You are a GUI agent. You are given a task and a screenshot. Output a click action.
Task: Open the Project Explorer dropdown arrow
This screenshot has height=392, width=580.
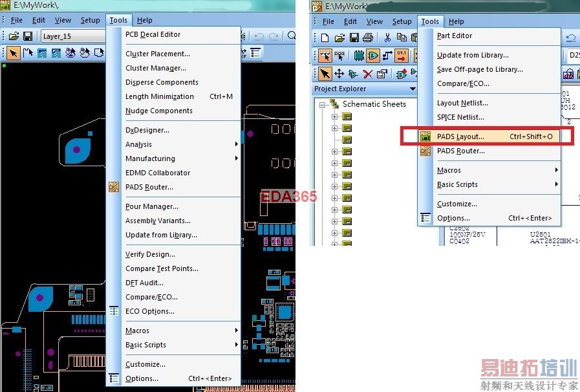413,89
